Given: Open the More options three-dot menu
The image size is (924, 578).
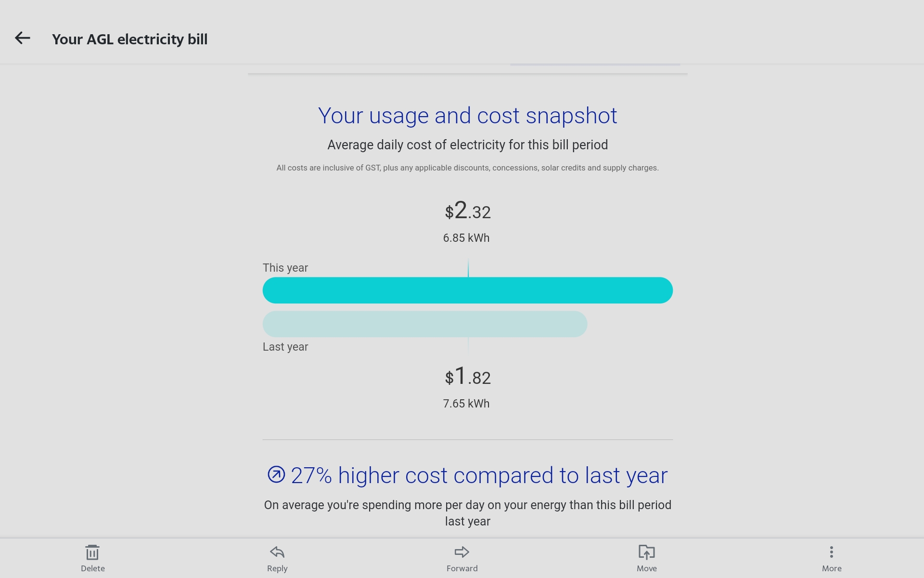Looking at the screenshot, I should click(832, 552).
